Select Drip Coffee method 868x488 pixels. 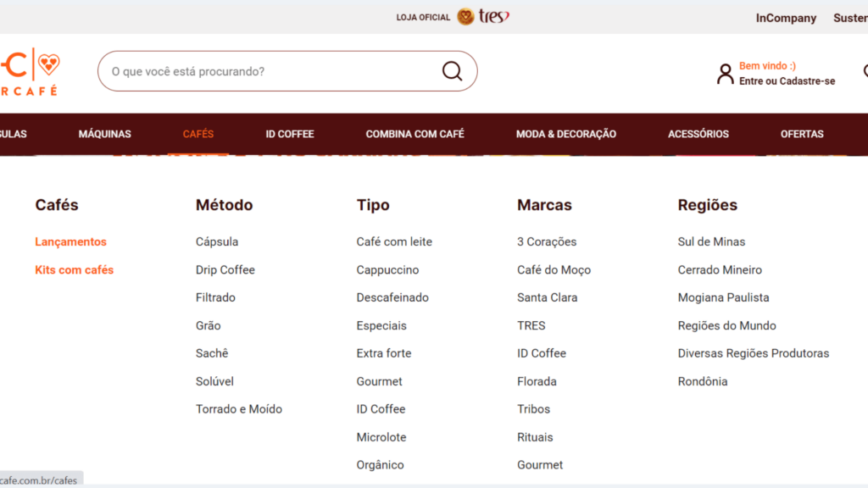225,270
